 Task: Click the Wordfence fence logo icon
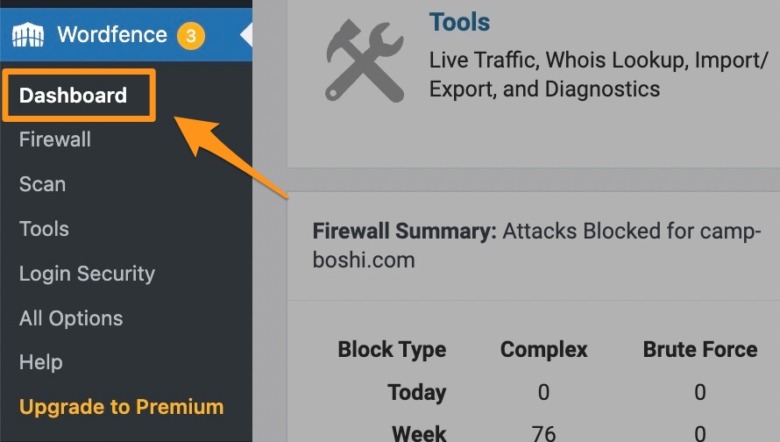pos(28,35)
